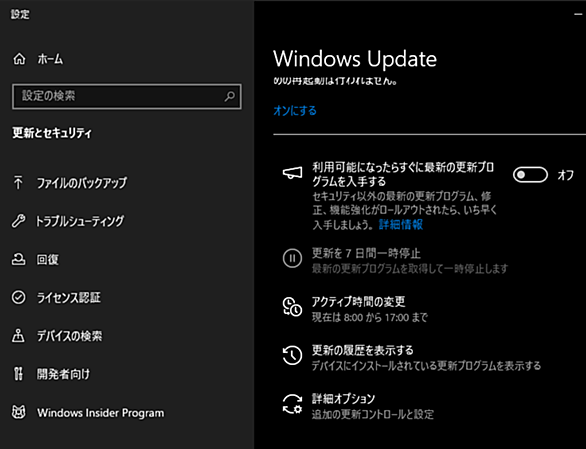Select 開発者向け in sidebar
Image resolution: width=586 pixels, height=449 pixels.
tap(64, 374)
